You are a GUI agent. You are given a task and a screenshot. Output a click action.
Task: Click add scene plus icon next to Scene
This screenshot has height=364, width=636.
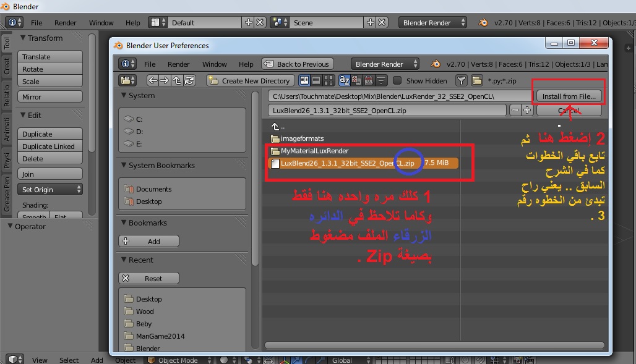point(371,22)
